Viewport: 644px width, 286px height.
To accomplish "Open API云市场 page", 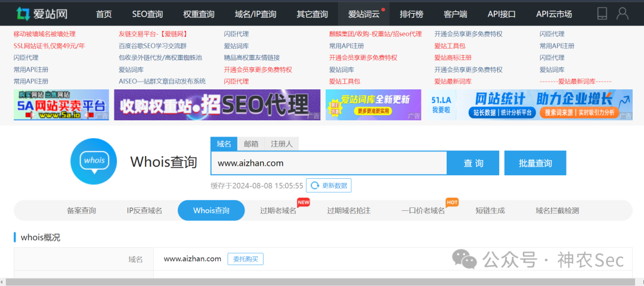I will pos(553,14).
